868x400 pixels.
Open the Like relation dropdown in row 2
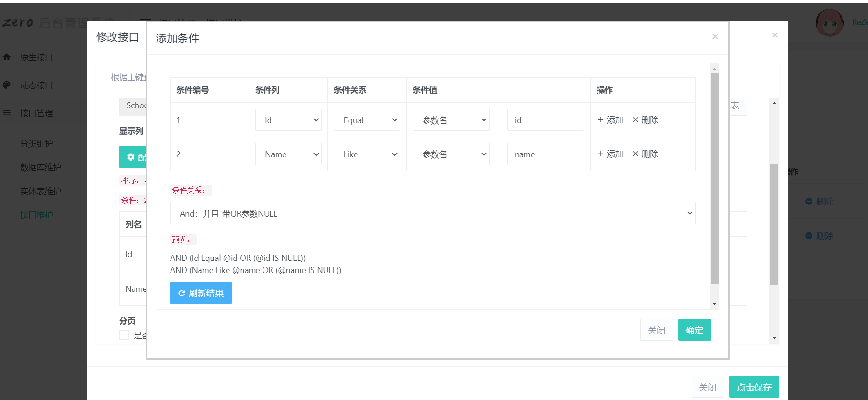click(367, 154)
